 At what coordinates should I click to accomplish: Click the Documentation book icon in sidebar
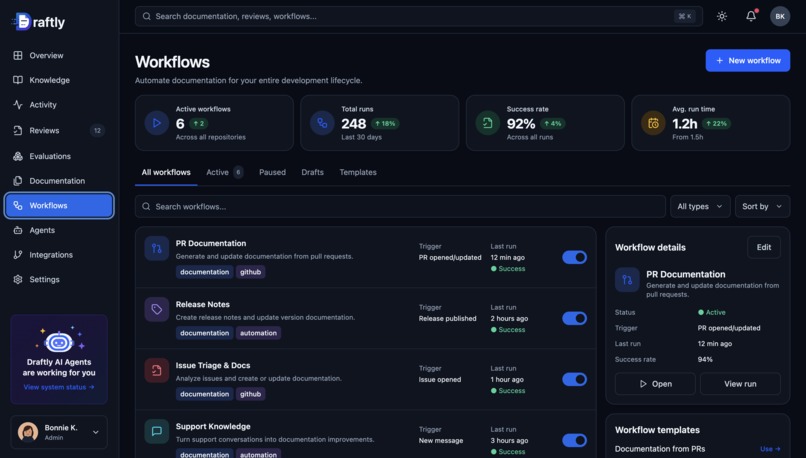coord(18,181)
